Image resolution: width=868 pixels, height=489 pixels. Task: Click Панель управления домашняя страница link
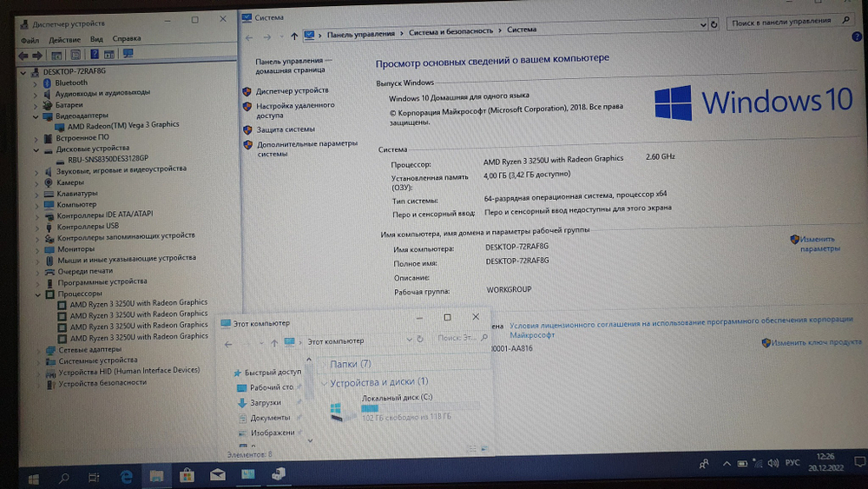293,65
